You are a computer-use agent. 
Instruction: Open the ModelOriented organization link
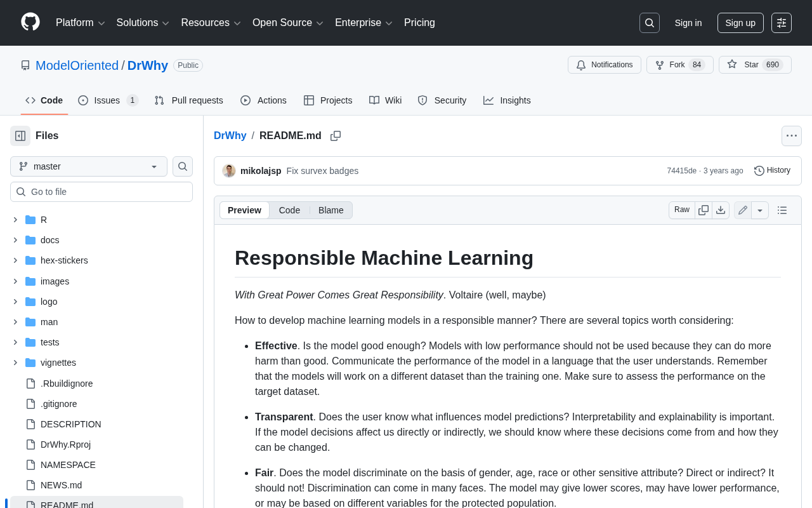click(x=77, y=65)
